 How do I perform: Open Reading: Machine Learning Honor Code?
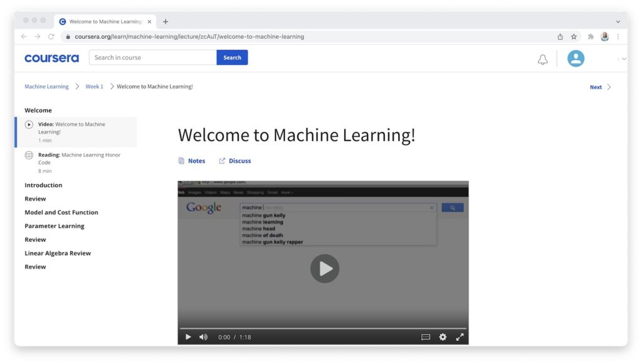(76, 163)
